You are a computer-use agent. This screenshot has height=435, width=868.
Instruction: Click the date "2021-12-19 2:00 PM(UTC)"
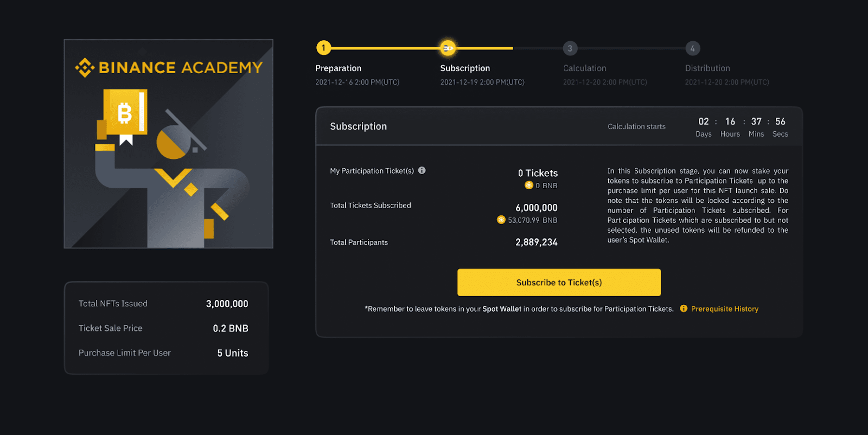coord(482,82)
